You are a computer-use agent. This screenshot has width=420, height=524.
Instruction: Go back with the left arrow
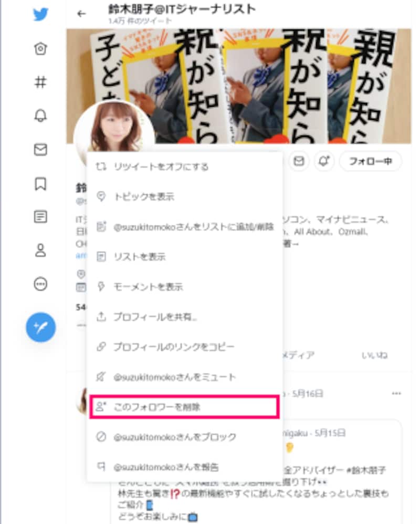[81, 14]
